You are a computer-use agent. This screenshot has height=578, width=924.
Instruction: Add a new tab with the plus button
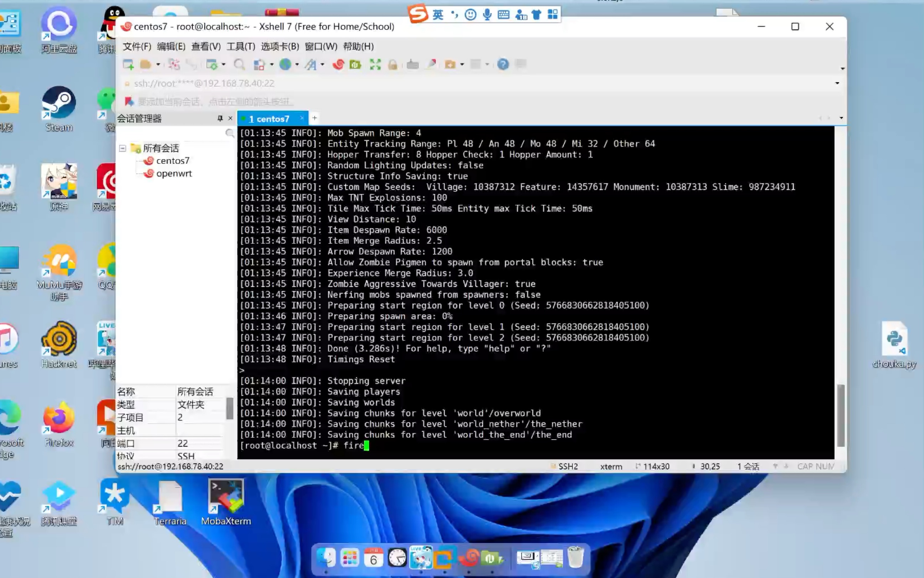(314, 118)
